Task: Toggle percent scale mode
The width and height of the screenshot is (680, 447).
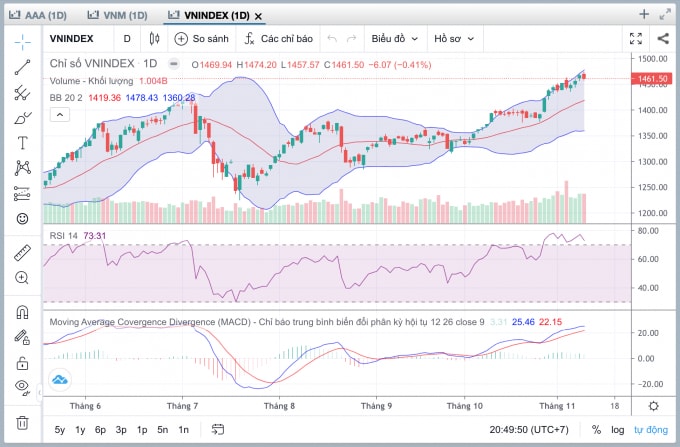Action: pyautogui.click(x=597, y=430)
